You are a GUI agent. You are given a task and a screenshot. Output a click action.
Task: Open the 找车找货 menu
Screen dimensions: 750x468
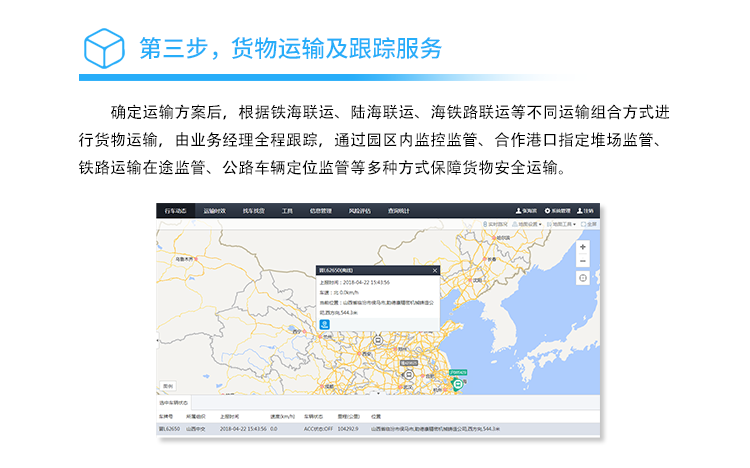click(253, 211)
